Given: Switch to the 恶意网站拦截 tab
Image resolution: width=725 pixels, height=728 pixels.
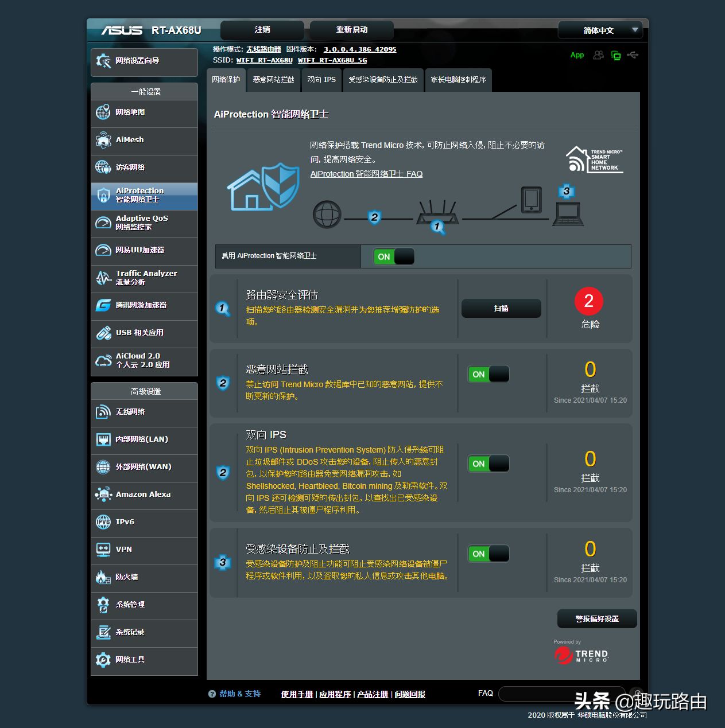Looking at the screenshot, I should 274,80.
